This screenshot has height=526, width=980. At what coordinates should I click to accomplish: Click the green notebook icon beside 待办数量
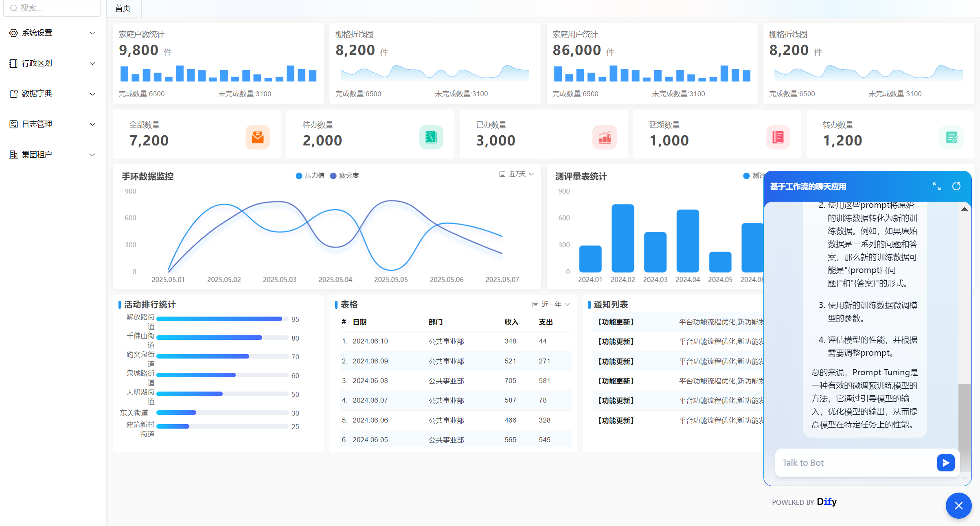(x=431, y=137)
